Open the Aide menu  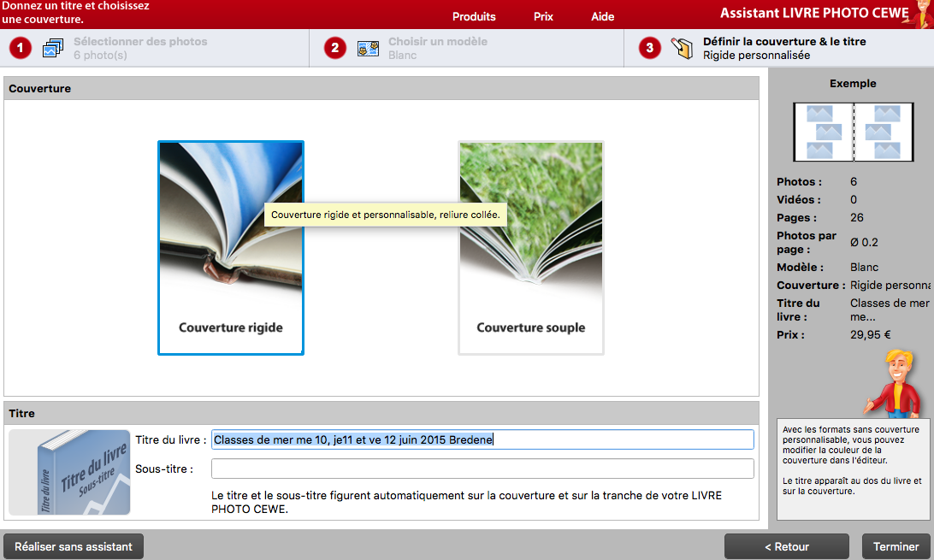click(602, 16)
